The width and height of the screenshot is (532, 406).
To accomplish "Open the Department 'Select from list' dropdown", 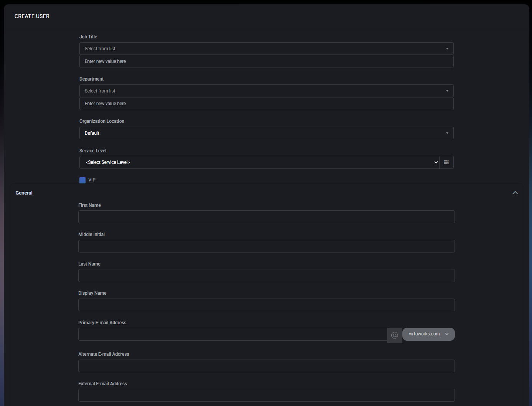I will (x=266, y=91).
